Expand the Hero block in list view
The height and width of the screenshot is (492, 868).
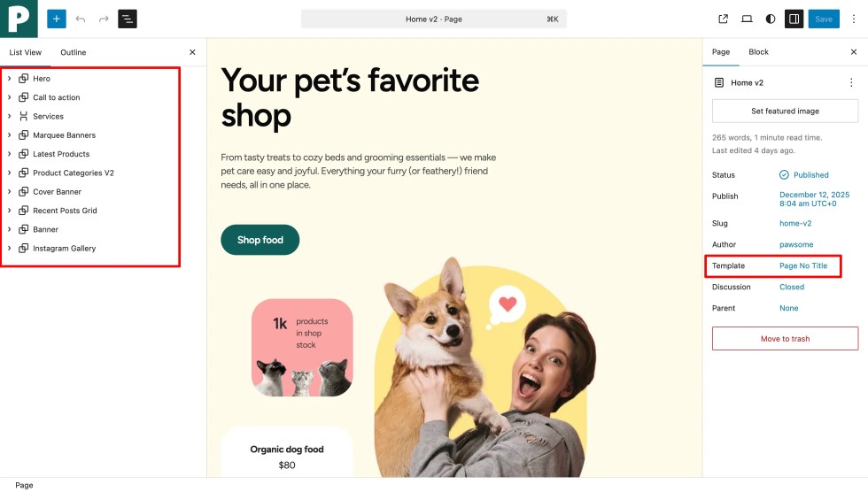[x=10, y=79]
